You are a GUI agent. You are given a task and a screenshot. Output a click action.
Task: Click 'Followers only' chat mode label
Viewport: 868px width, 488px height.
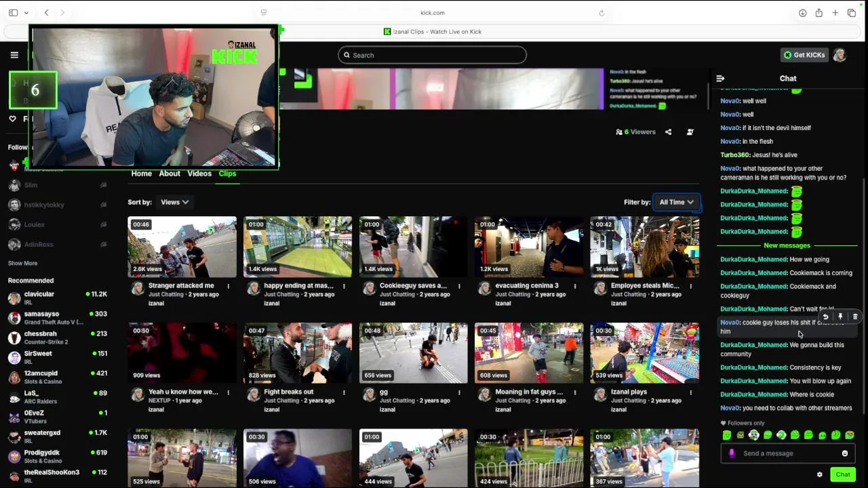click(742, 424)
